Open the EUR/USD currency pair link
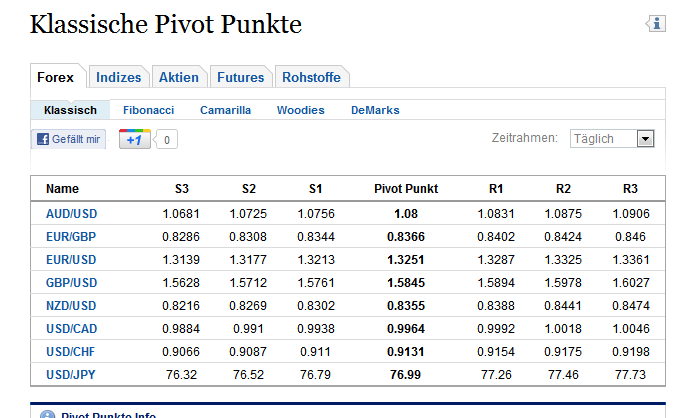683x418 pixels. click(x=72, y=257)
